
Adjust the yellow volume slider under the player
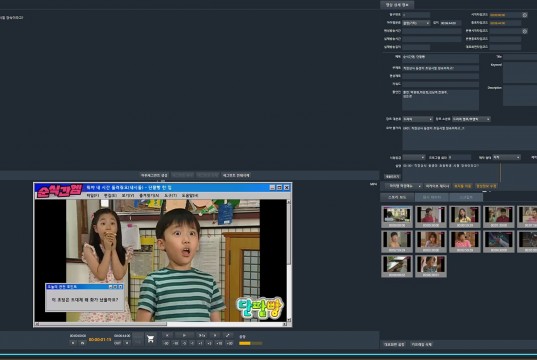click(251, 343)
